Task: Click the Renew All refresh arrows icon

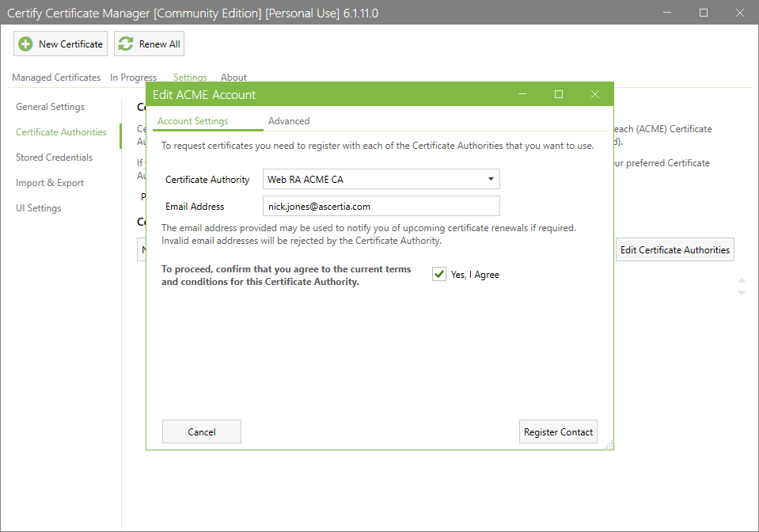Action: click(126, 44)
